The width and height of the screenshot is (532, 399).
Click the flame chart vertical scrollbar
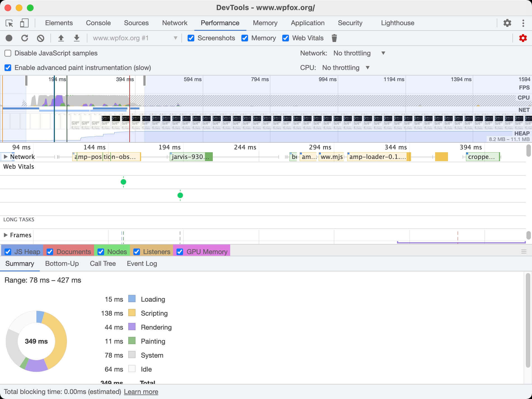pyautogui.click(x=528, y=151)
